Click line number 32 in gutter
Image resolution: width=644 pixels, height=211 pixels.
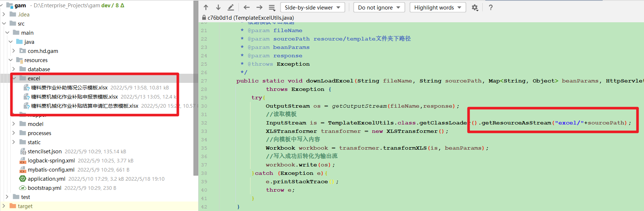[x=204, y=123]
